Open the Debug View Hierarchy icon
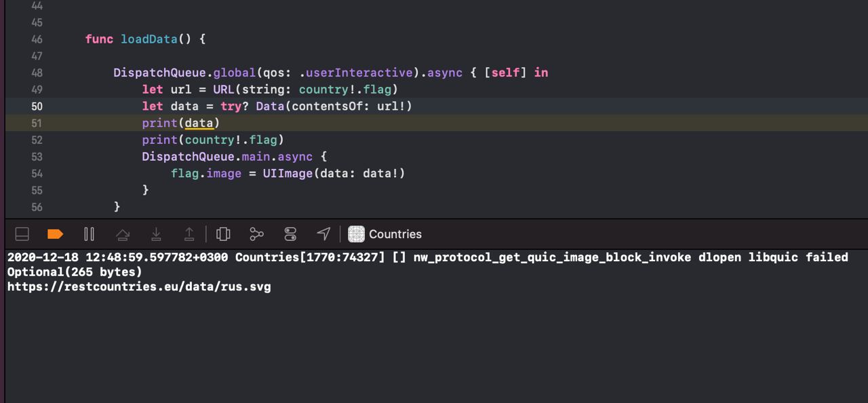The width and height of the screenshot is (868, 403). pyautogui.click(x=223, y=234)
